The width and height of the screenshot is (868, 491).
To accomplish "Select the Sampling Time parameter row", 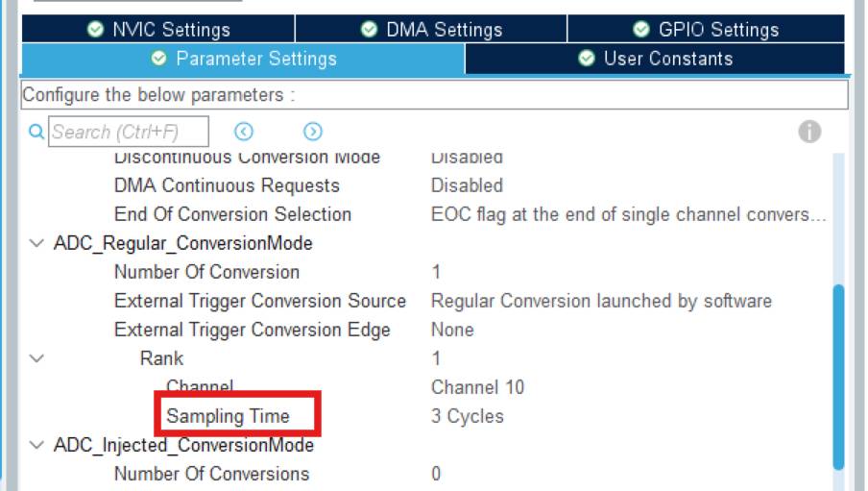I will click(426, 416).
